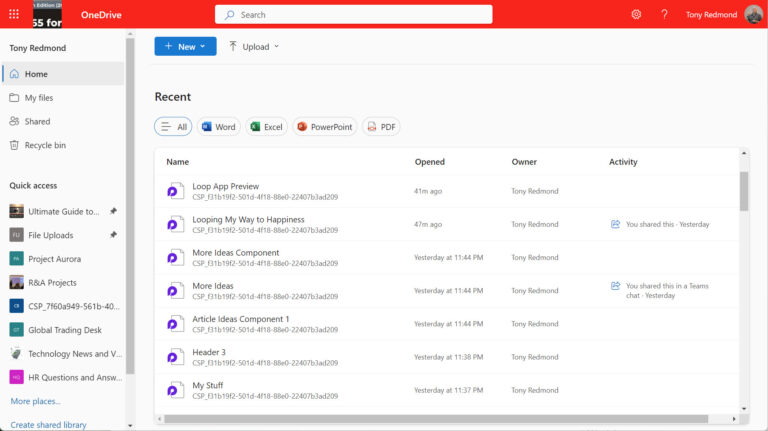Click 'You shared this · Yesterday' activity text
Viewport: 768px width, 431px height.
[668, 224]
